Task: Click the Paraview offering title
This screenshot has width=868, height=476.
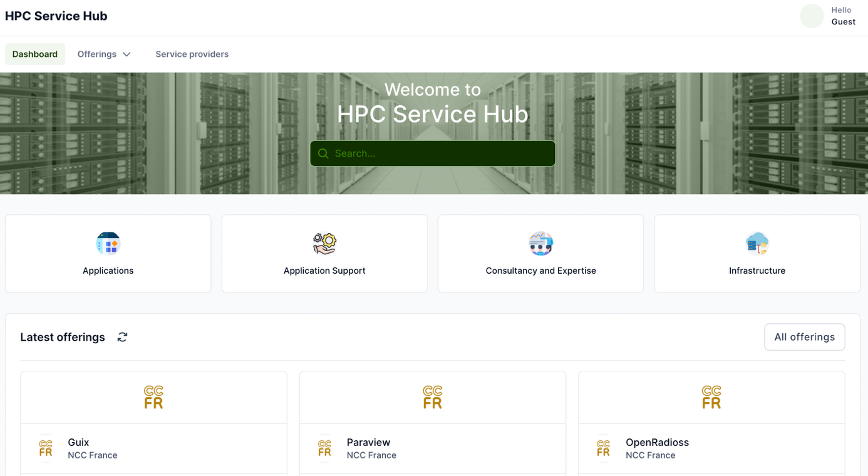Action: 368,442
